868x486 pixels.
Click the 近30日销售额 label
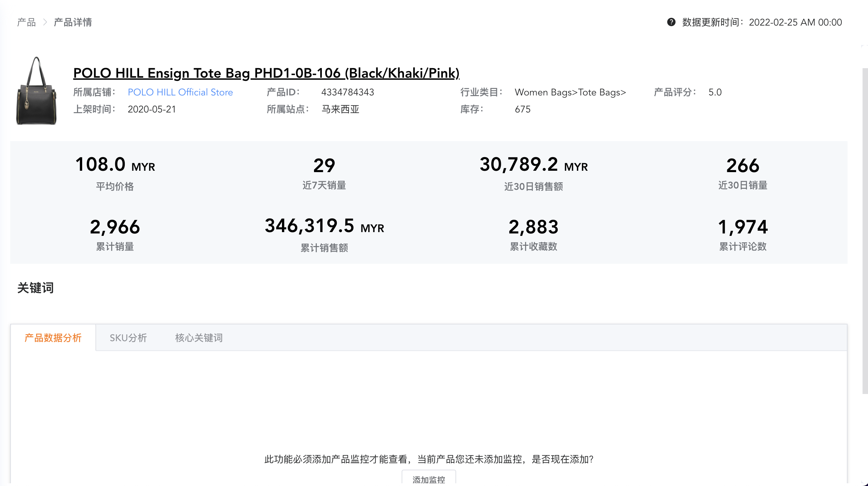click(x=534, y=186)
